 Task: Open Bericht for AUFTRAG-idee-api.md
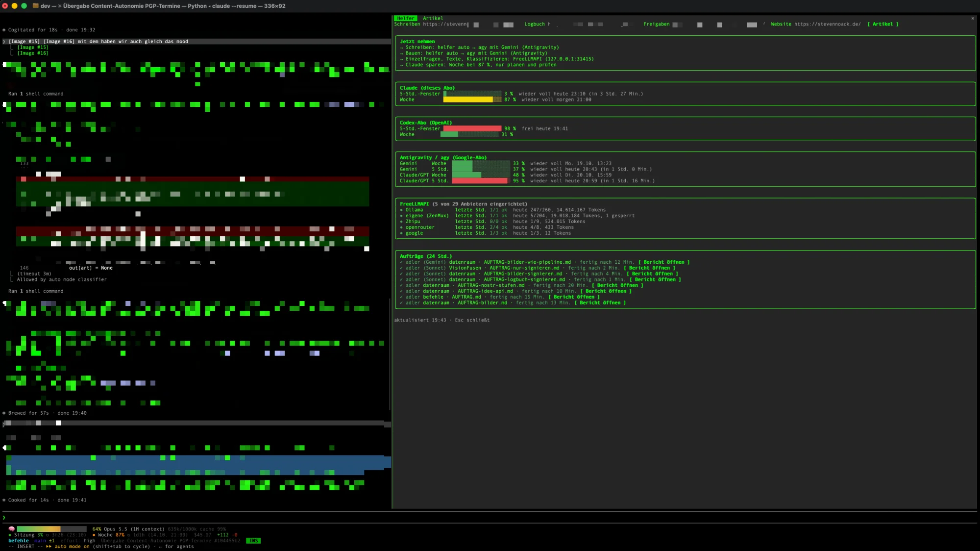pos(605,291)
